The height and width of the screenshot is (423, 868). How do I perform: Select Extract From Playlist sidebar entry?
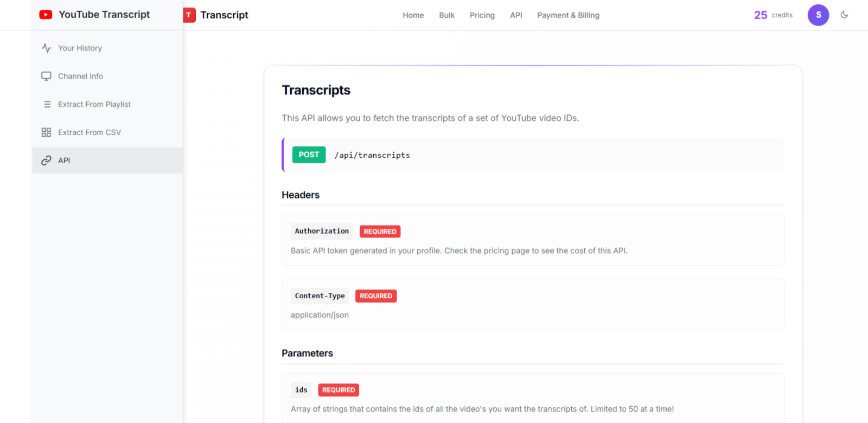pos(94,105)
